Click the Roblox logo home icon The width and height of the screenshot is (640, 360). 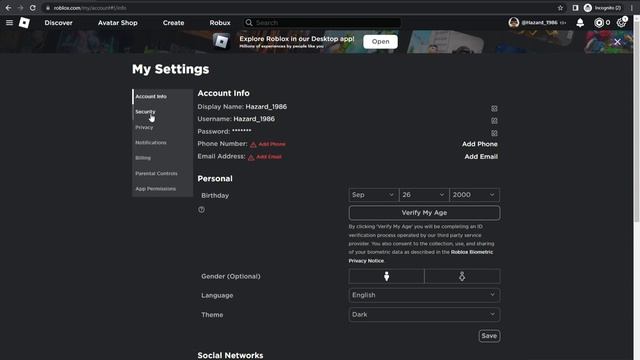24,22
